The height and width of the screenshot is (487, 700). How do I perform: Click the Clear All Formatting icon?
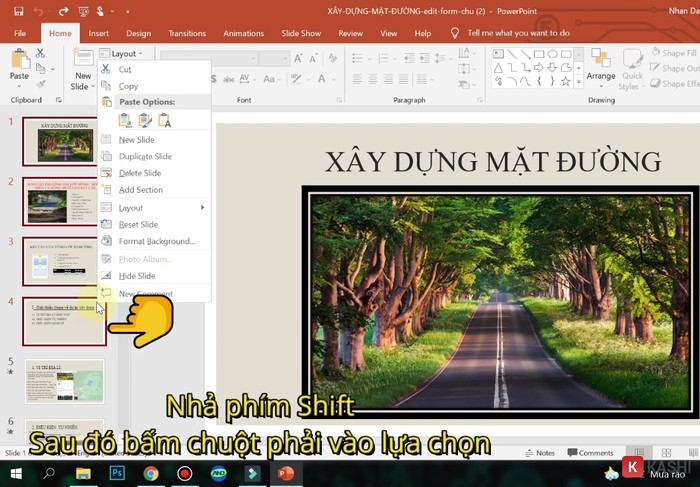(333, 58)
